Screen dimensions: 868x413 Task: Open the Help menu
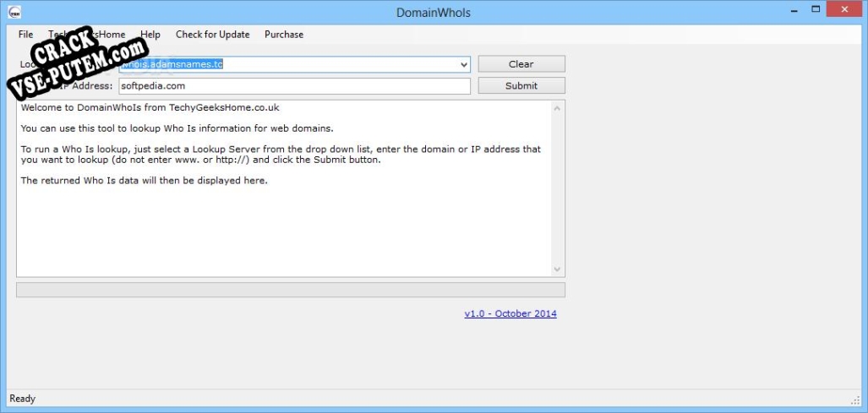(150, 35)
